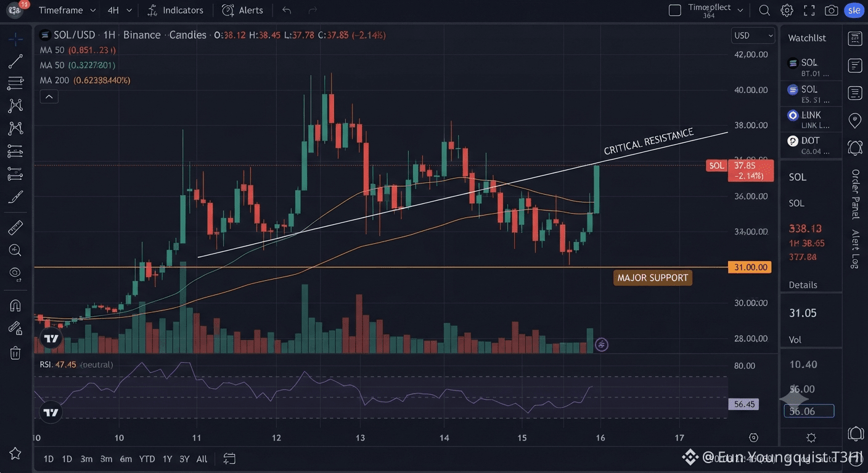The width and height of the screenshot is (868, 473).
Task: Enter fullscreen mode
Action: (x=809, y=10)
